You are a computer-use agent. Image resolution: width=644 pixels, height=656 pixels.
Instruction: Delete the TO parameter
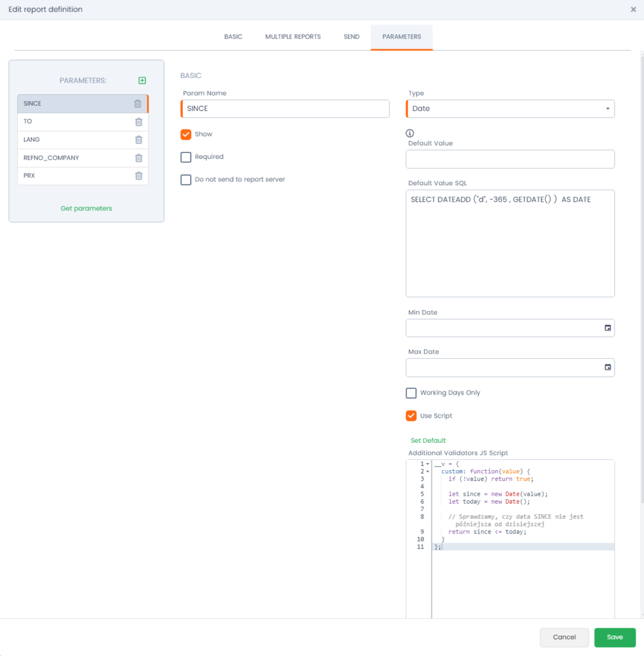coord(138,122)
